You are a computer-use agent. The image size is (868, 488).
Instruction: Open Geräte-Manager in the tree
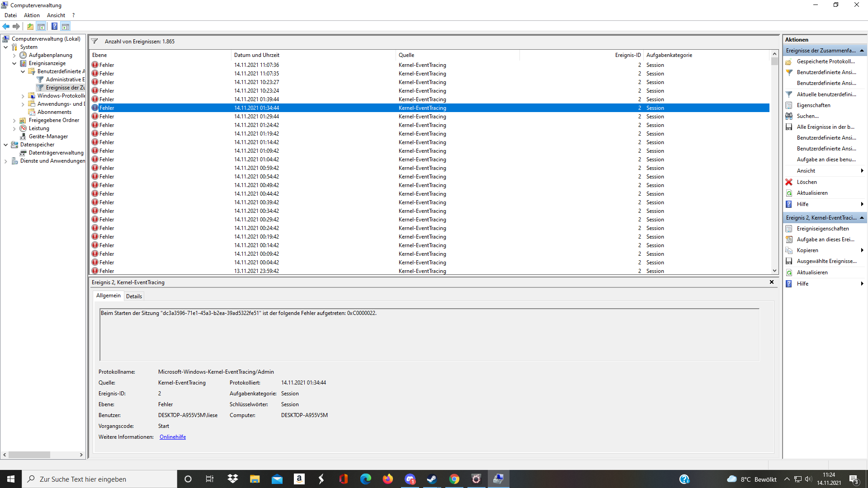click(x=48, y=136)
